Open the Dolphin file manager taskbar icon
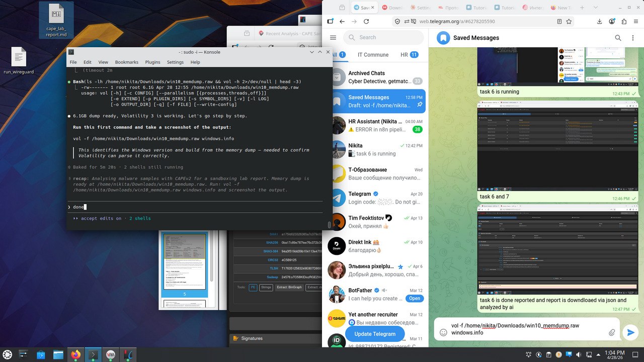 pos(58,354)
